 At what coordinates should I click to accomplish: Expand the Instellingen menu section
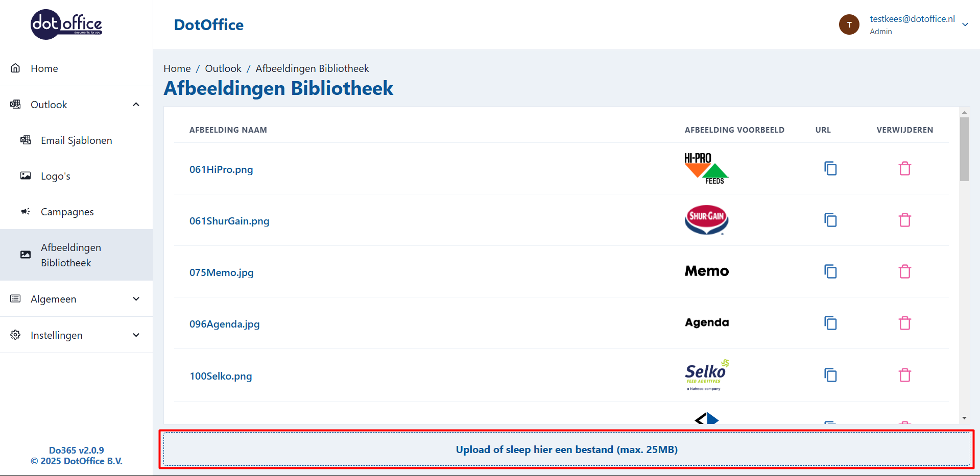(x=136, y=335)
